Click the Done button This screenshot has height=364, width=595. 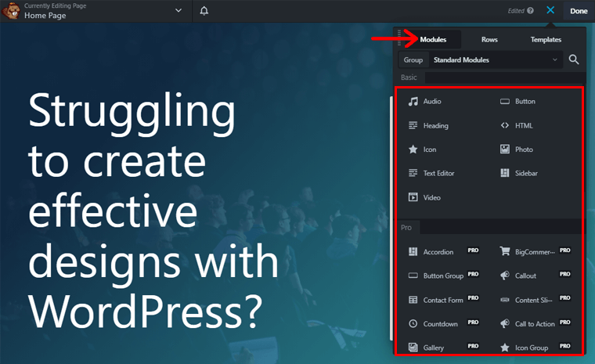579,11
